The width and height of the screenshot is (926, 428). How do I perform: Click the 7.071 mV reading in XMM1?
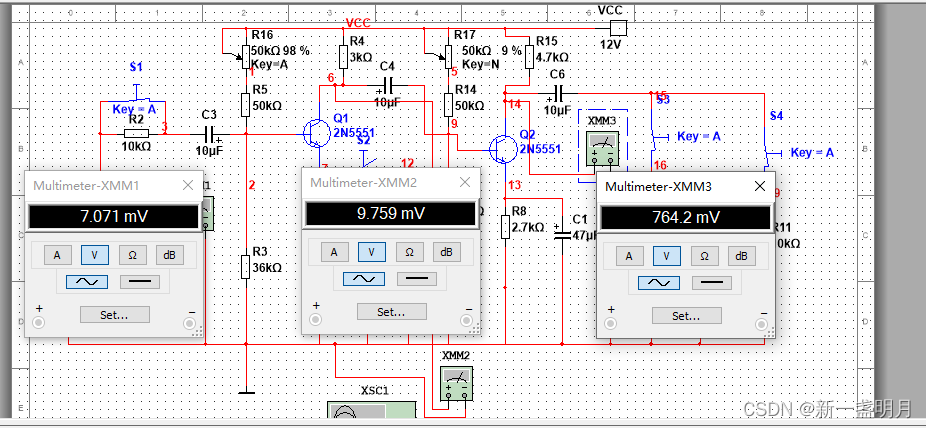click(114, 217)
